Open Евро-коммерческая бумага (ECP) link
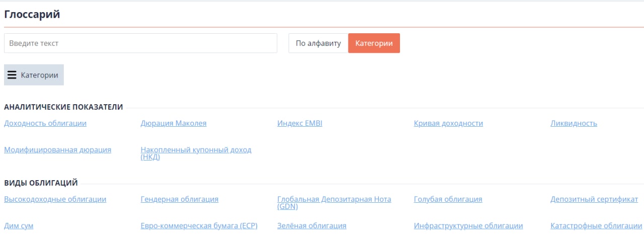The height and width of the screenshot is (244, 644). coord(199,226)
